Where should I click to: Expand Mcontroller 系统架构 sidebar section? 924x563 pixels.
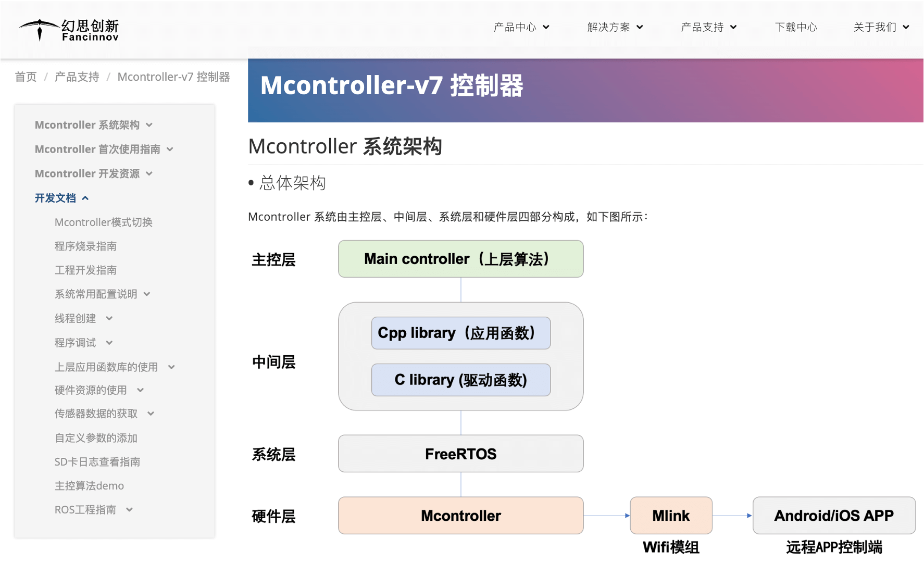[149, 125]
